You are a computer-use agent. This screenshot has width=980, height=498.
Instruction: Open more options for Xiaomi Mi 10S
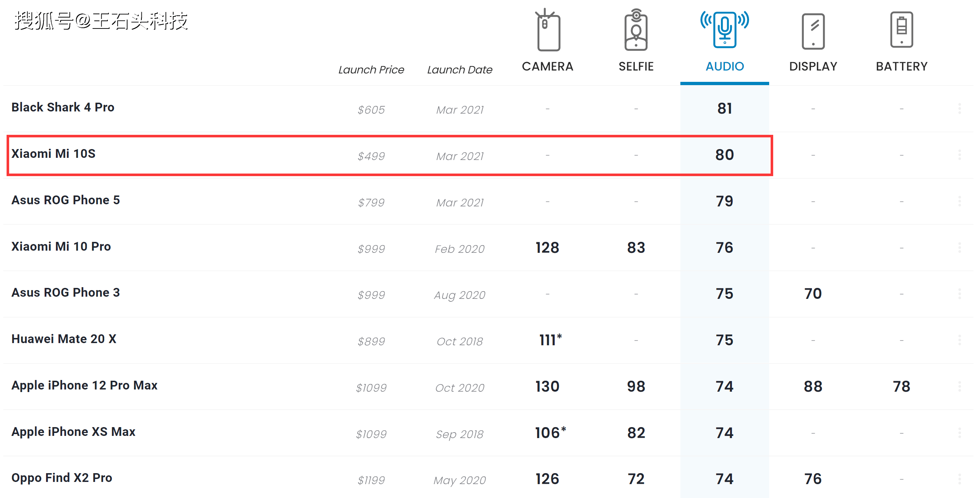[x=960, y=155]
